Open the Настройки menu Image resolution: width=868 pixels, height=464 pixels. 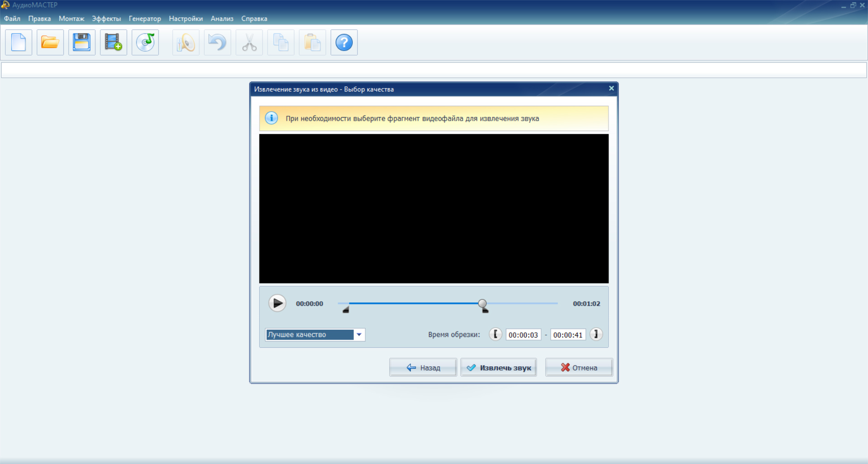coord(186,19)
